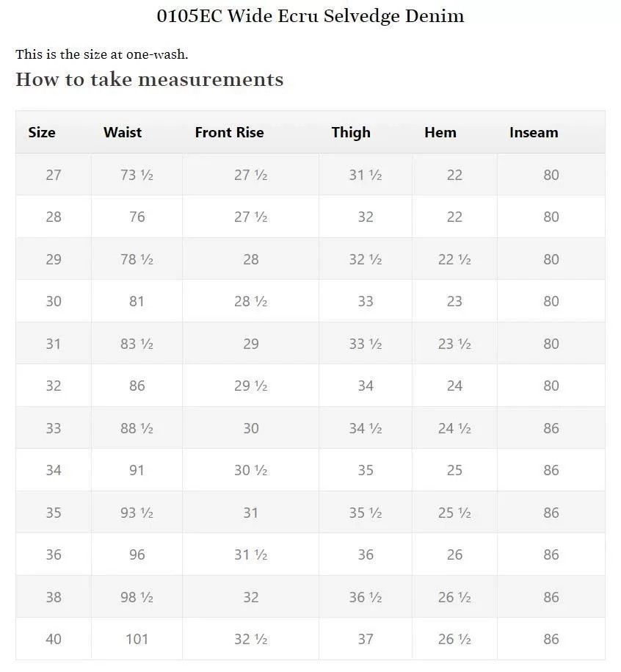Click front rise value 29 for size 31
621x672 pixels.
tap(251, 344)
